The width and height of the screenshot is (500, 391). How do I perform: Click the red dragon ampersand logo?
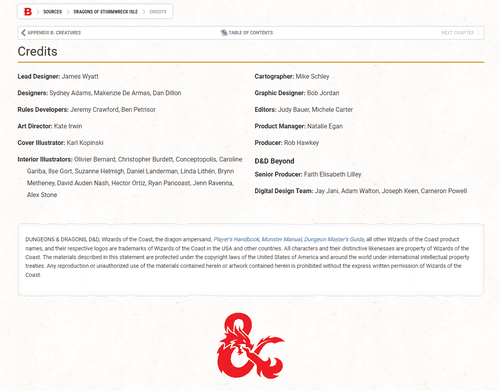tap(251, 346)
